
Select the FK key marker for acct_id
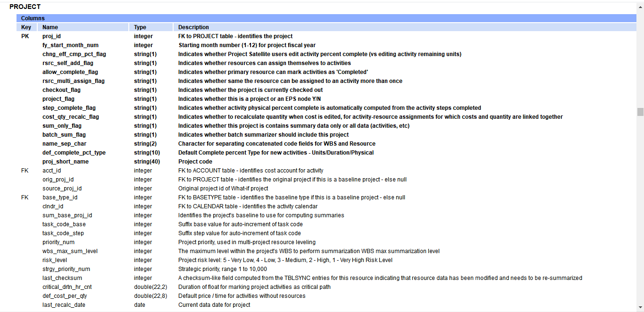pos(25,171)
